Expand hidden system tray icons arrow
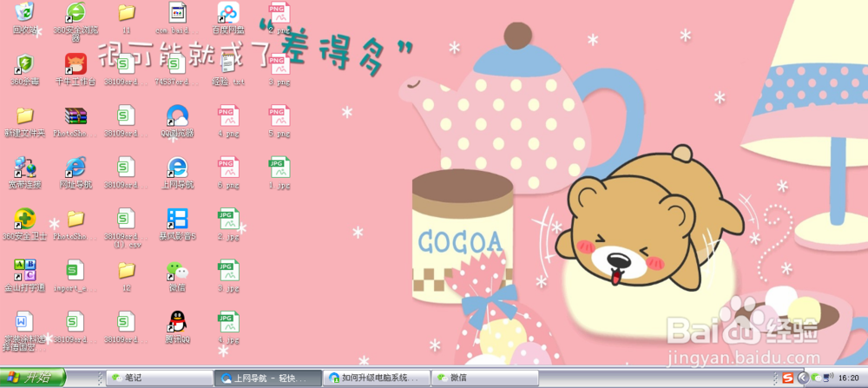868x388 pixels. (803, 378)
